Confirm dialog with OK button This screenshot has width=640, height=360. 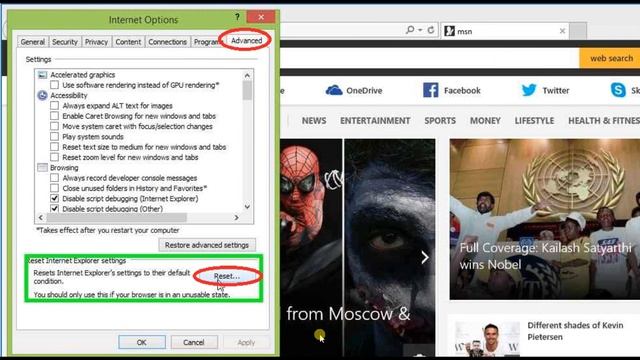click(x=142, y=342)
